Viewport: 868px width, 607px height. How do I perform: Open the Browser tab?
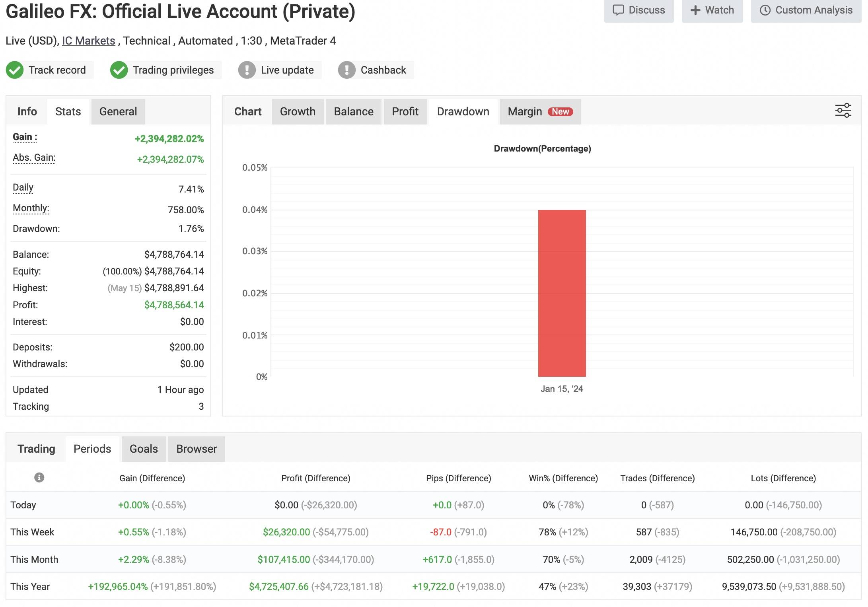(197, 449)
